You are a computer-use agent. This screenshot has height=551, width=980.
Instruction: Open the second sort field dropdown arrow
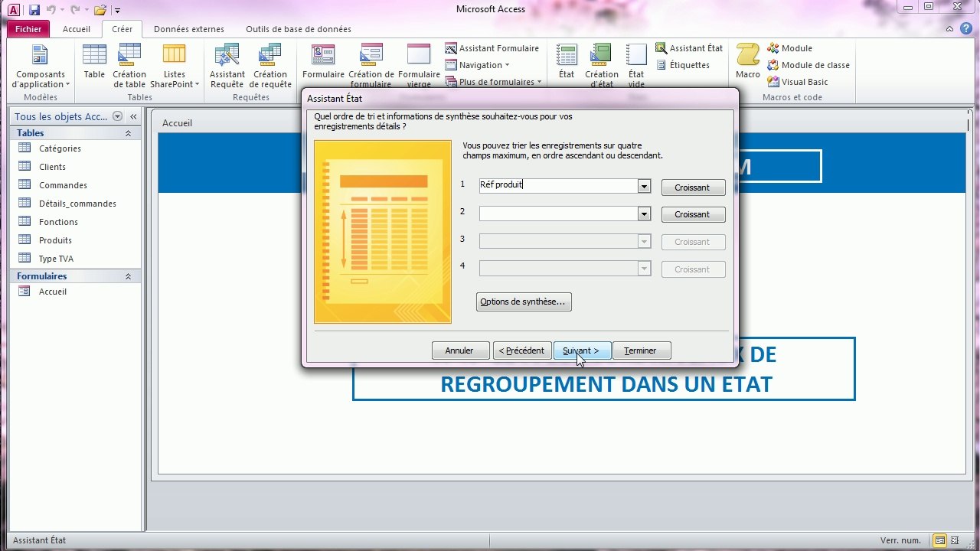click(x=644, y=214)
